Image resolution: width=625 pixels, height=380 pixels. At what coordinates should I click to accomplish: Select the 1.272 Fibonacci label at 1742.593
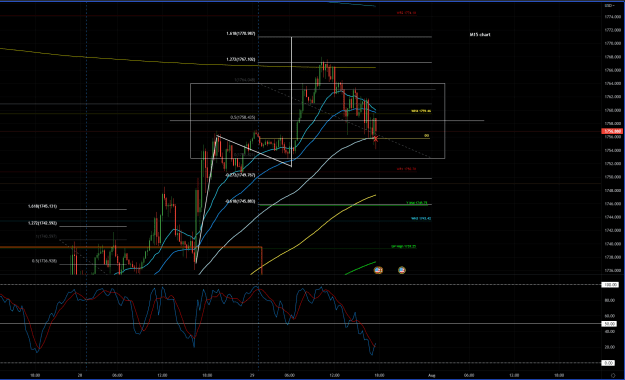pos(42,223)
